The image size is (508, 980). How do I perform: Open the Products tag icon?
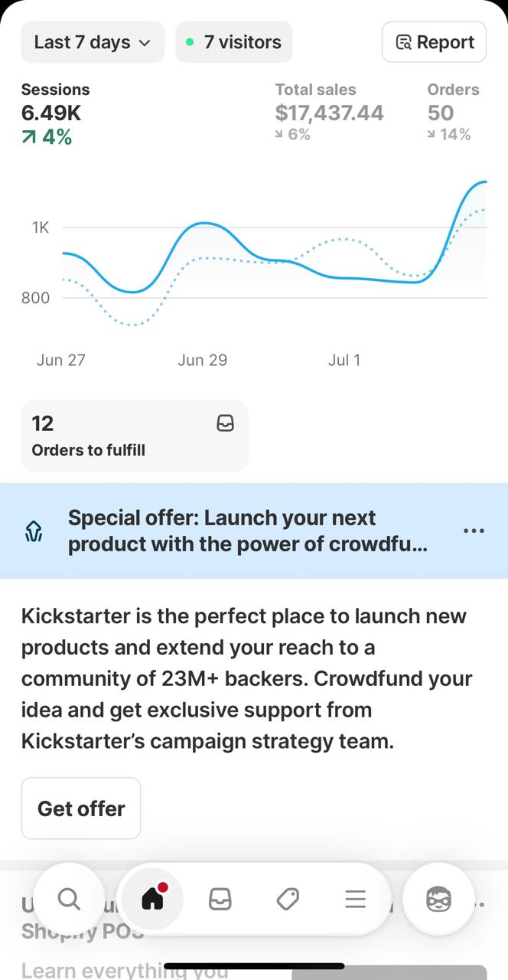click(x=288, y=899)
